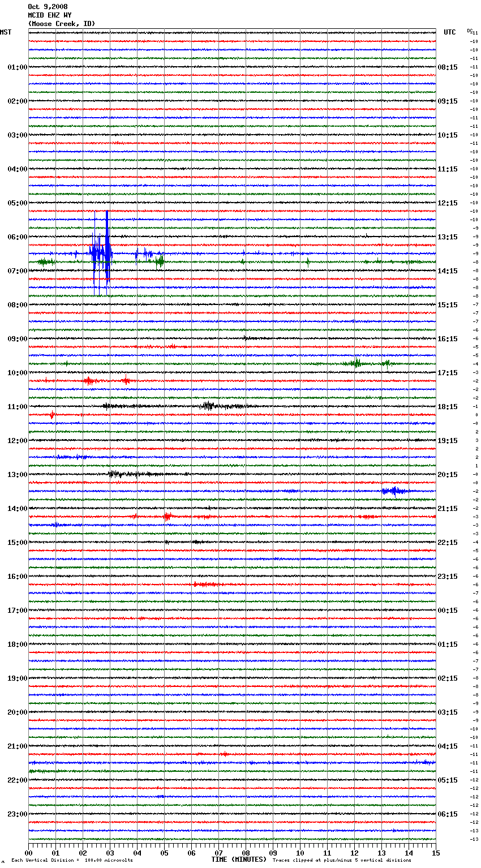Select the station code MCID EHZ WY

click(x=50, y=15)
